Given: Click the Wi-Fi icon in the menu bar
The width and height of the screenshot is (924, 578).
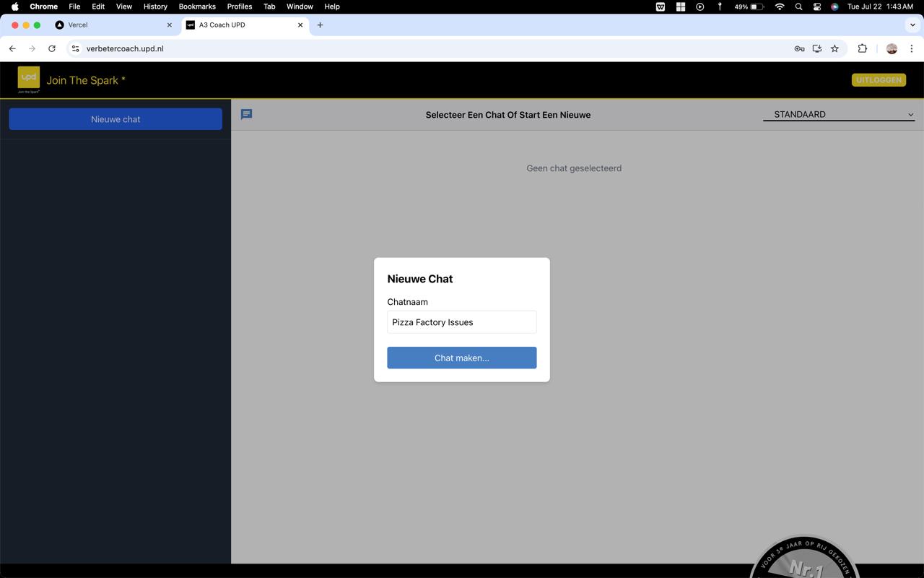Looking at the screenshot, I should (x=780, y=7).
